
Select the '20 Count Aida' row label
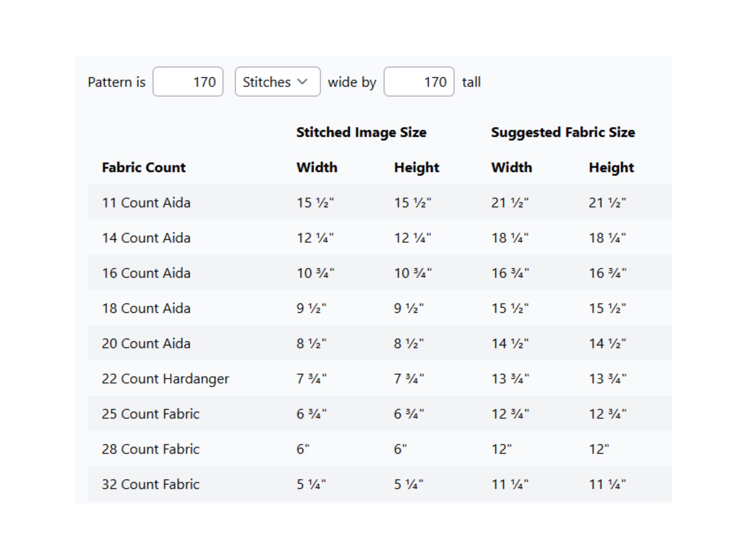click(146, 343)
